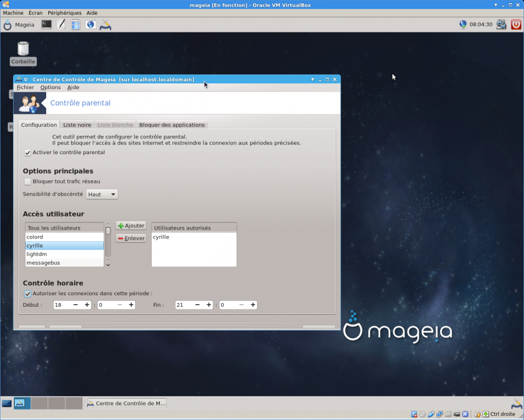Viewport: 524px width, 420px height.
Task: Open the file manager drawer icon
Action: coord(76,25)
